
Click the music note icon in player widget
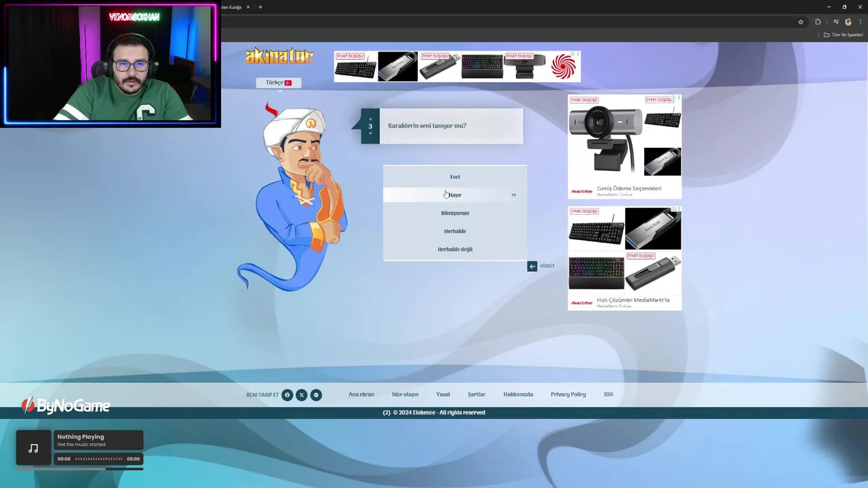tap(33, 448)
